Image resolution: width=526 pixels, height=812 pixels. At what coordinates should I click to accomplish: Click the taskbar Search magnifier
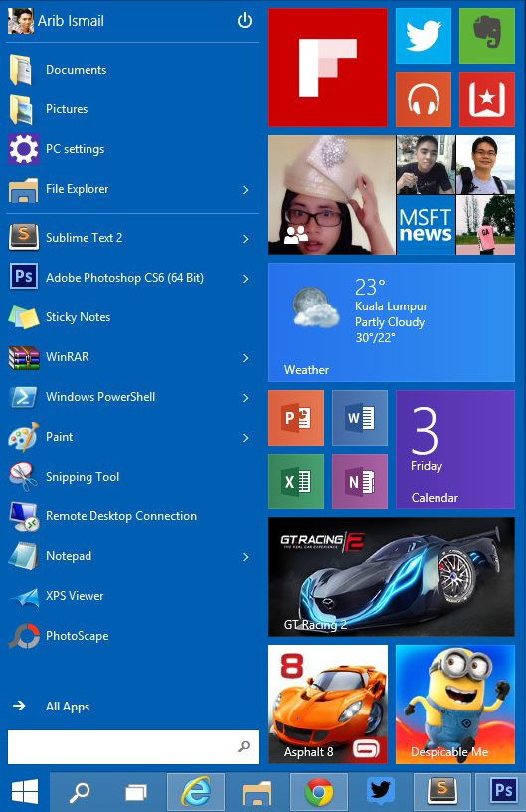[x=80, y=792]
